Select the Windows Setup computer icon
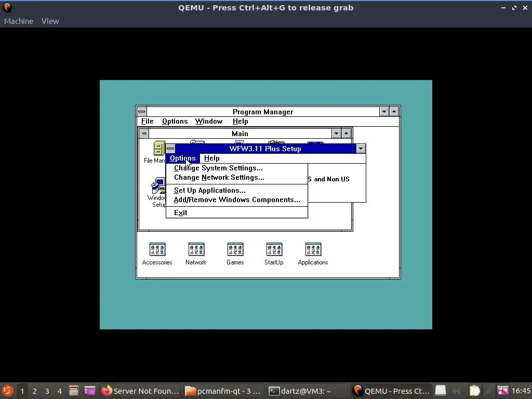The height and width of the screenshot is (399, 532). pos(159,185)
